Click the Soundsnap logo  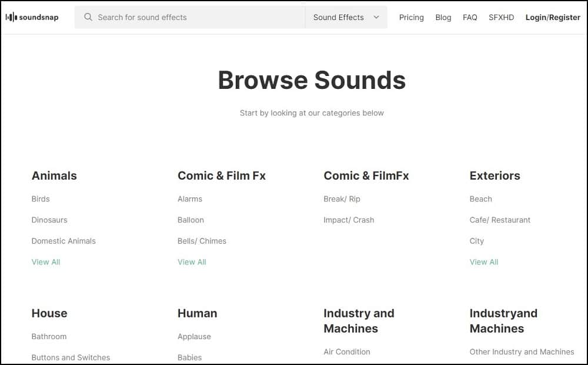pos(32,17)
